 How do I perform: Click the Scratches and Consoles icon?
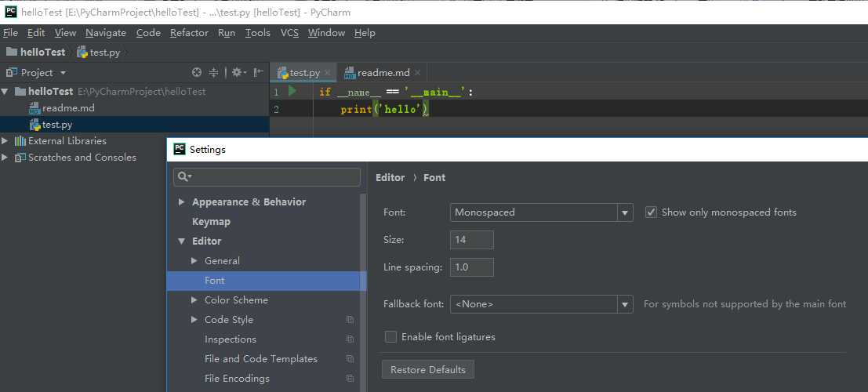coord(20,158)
